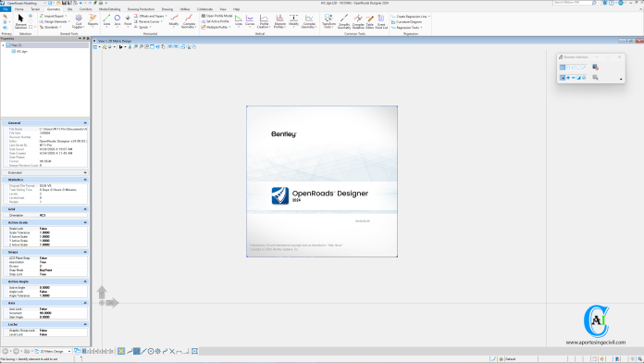Switch to the Terrain ribbon tab

(x=35, y=9)
